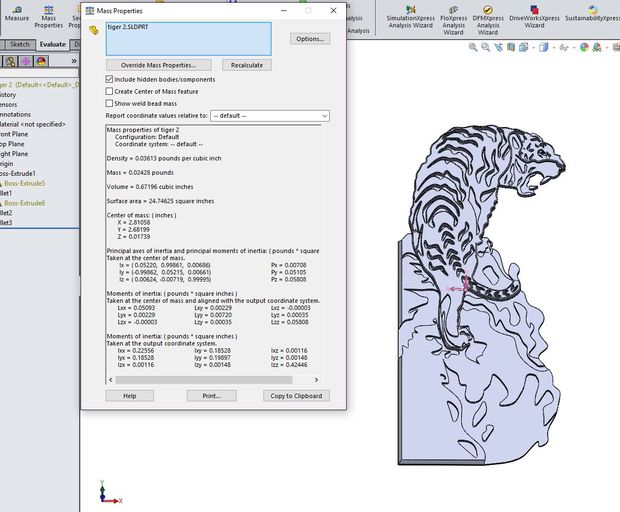Image resolution: width=620 pixels, height=512 pixels.
Task: Click Previous View icon
Action: pyautogui.click(x=498, y=47)
